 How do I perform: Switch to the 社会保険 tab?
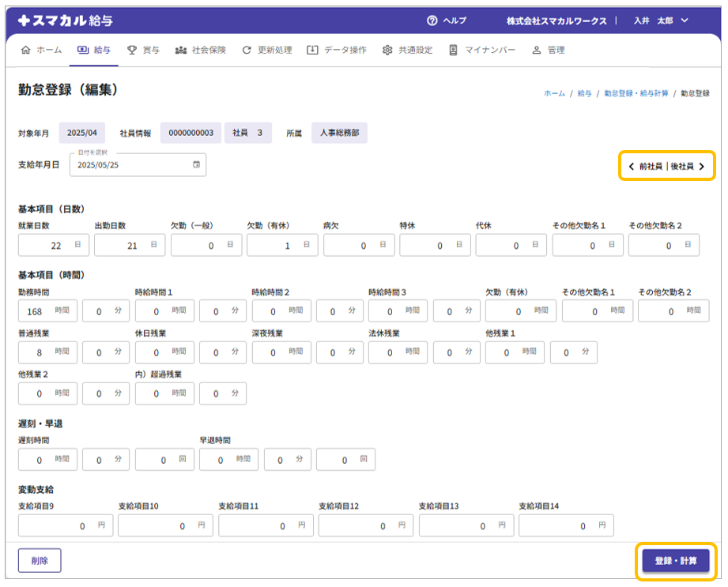click(200, 50)
